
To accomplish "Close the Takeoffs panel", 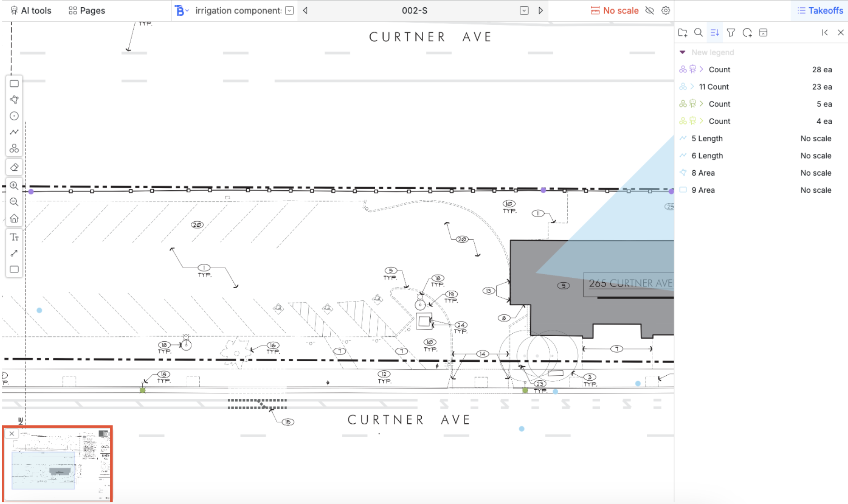I will [x=841, y=33].
